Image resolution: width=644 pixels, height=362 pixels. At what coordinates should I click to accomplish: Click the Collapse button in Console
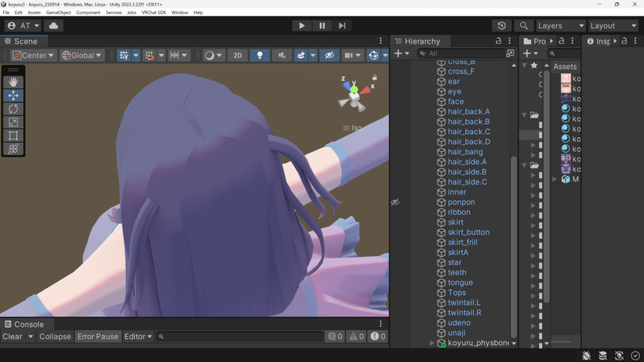coord(55,336)
